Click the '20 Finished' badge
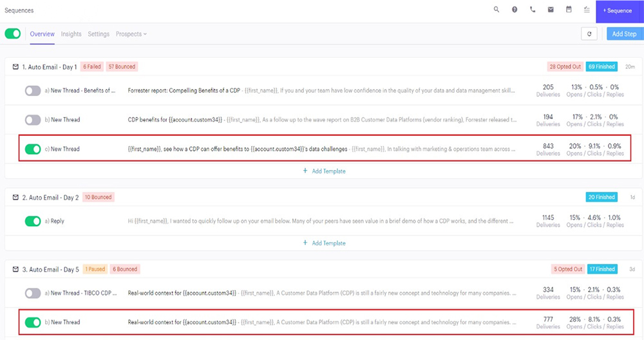The image size is (644, 340). [601, 197]
